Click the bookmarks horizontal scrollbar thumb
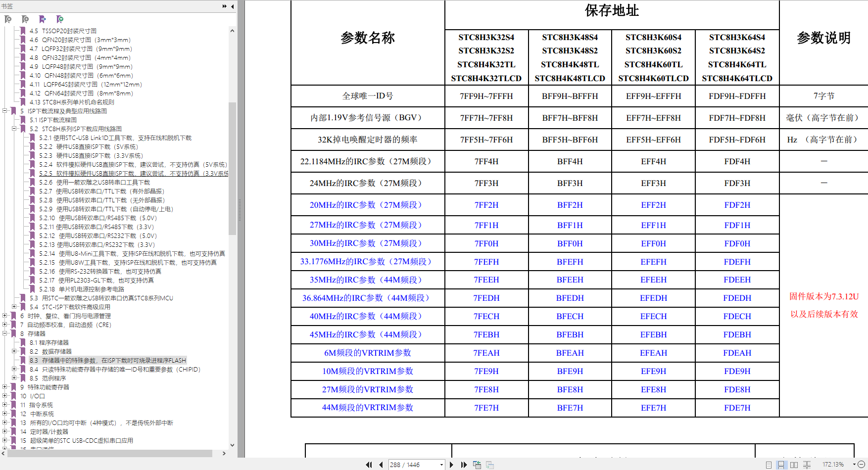 110,453
